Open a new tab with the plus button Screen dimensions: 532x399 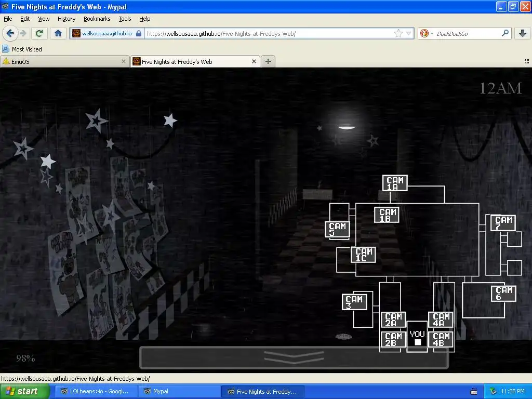[x=268, y=61]
